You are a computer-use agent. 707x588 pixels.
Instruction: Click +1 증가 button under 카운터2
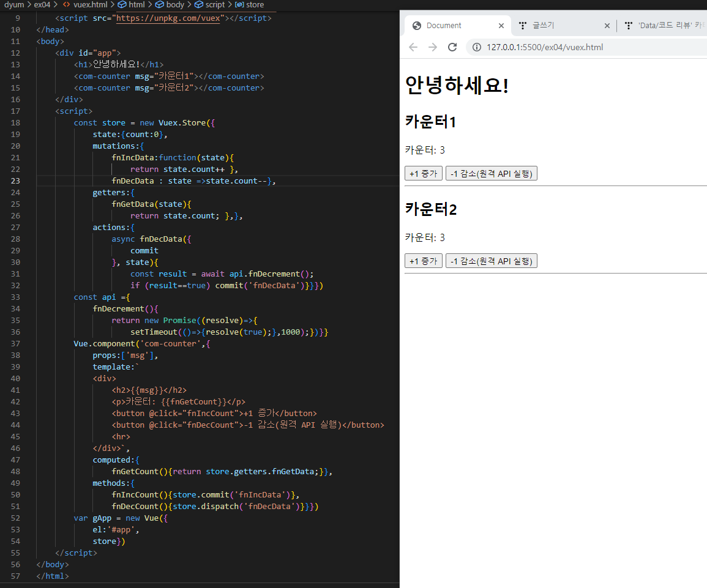point(424,261)
